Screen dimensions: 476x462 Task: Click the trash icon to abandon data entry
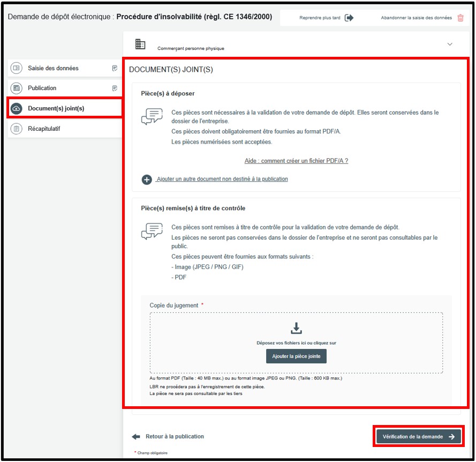[x=460, y=18]
